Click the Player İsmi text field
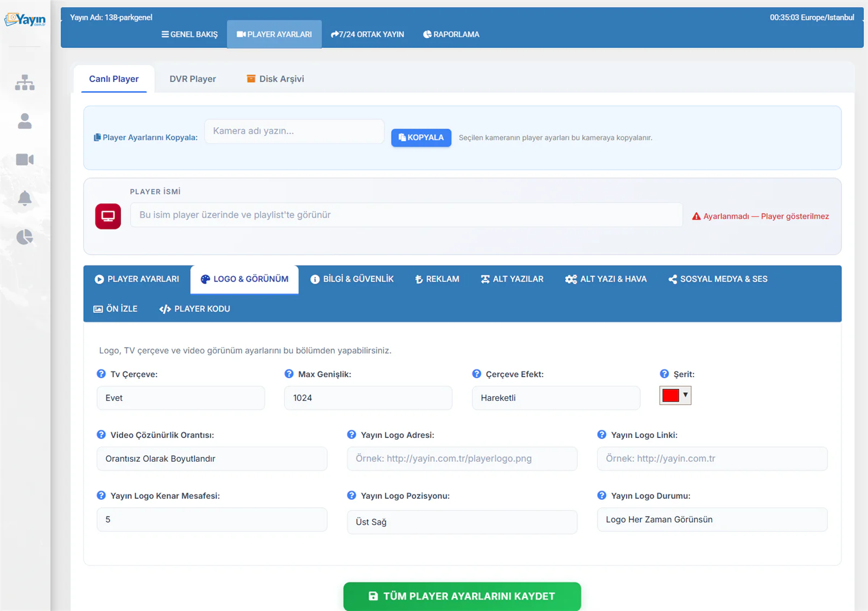This screenshot has width=868, height=611. click(406, 215)
